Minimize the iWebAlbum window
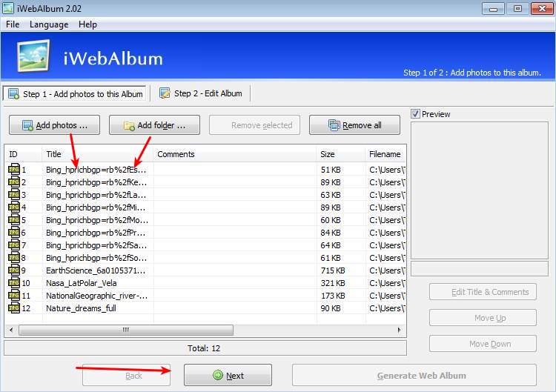 (493, 8)
